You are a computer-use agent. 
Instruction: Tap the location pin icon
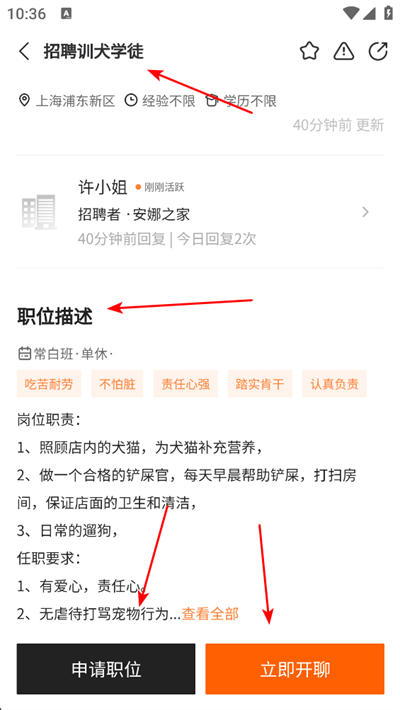24,100
